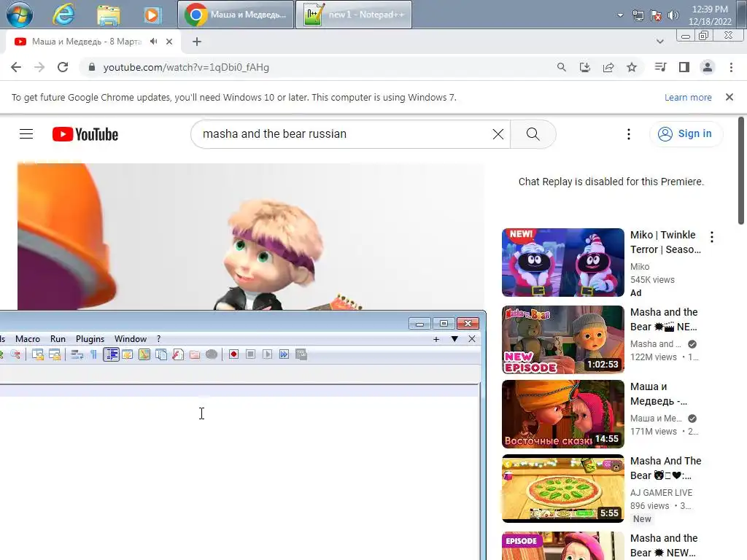747x560 pixels.
Task: Open the 14:55 Восточные сказки thumbnail
Action: [562, 414]
